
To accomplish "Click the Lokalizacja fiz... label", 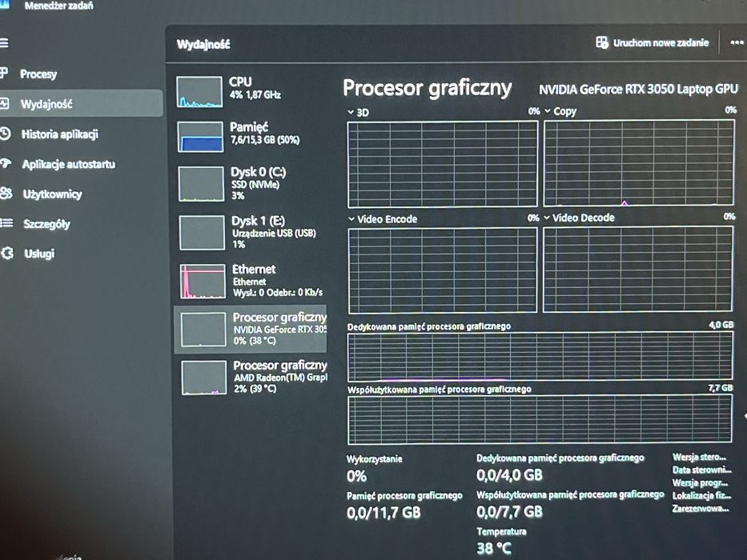I will (x=701, y=496).
